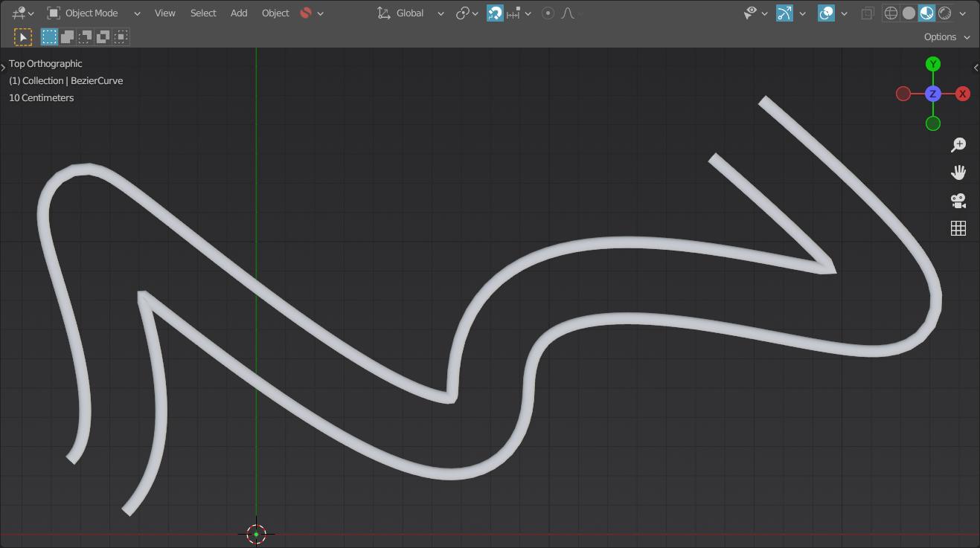Toggle proportional editing
Viewport: 980px width, 548px height.
click(x=548, y=13)
